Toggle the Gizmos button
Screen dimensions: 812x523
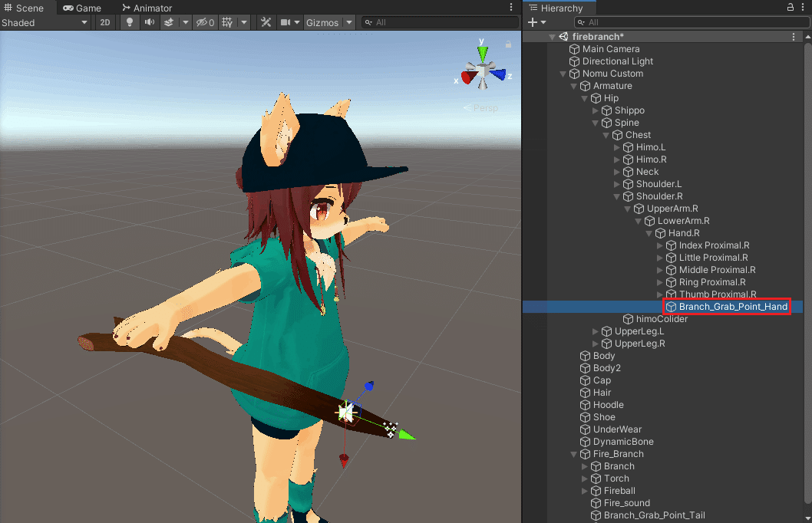point(322,22)
